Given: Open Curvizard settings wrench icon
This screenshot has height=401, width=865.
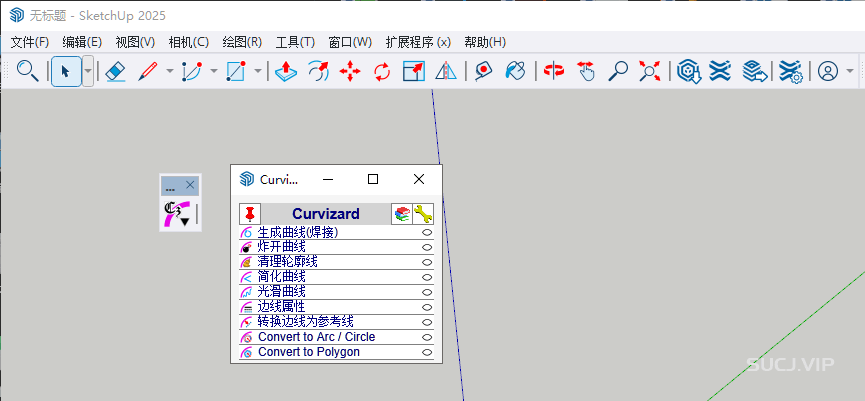Looking at the screenshot, I should click(x=423, y=214).
